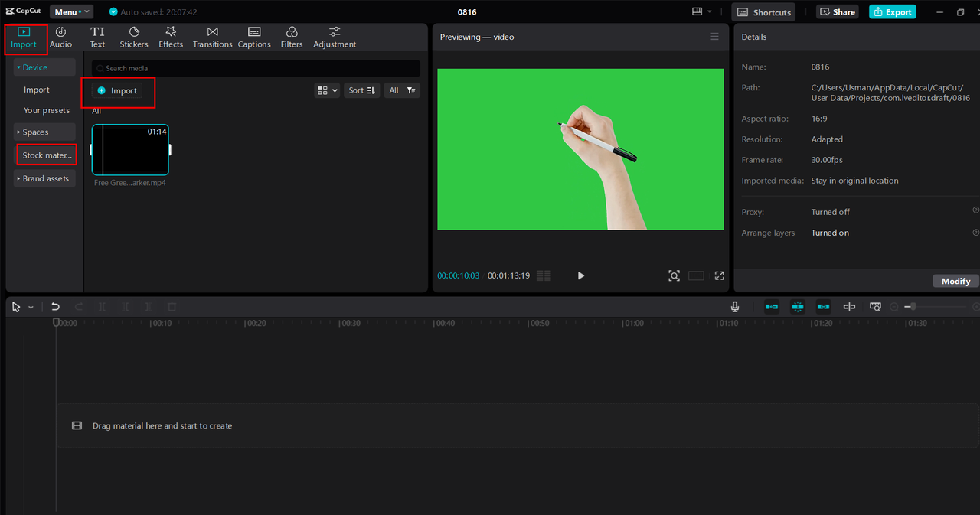Open the Import tab in the top toolbar
Image resolution: width=980 pixels, height=515 pixels.
[x=24, y=37]
